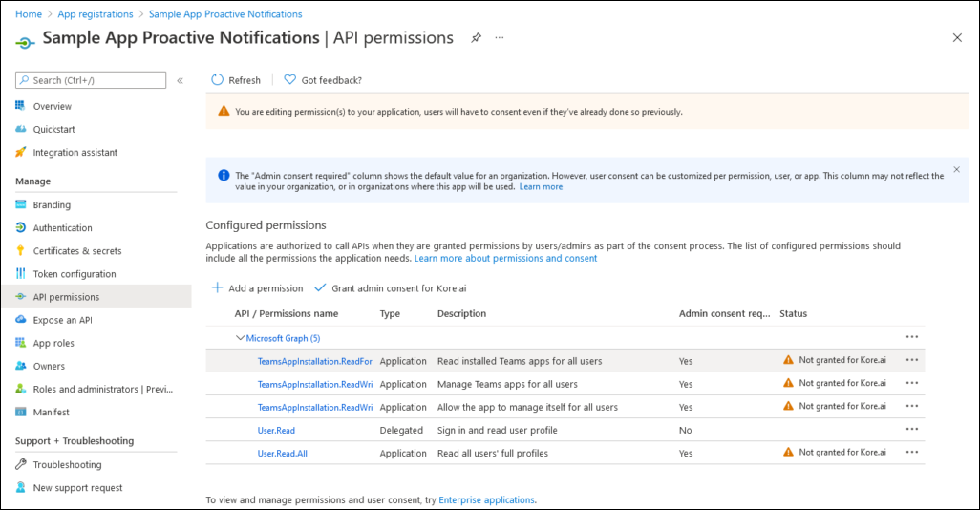
Task: Click the 'Sign in and read user profile' description
Action: pos(498,430)
